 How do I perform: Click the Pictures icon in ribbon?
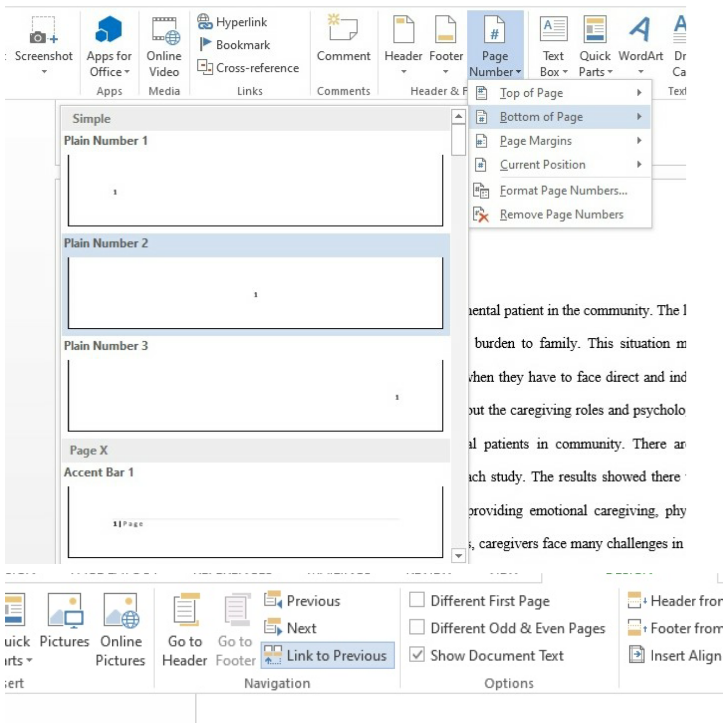coord(65,611)
